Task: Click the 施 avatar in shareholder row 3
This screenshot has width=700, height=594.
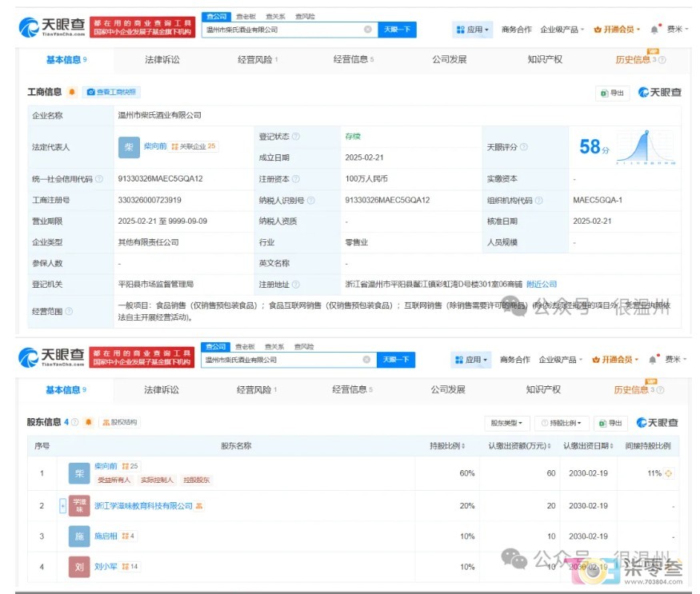Action: [79, 536]
